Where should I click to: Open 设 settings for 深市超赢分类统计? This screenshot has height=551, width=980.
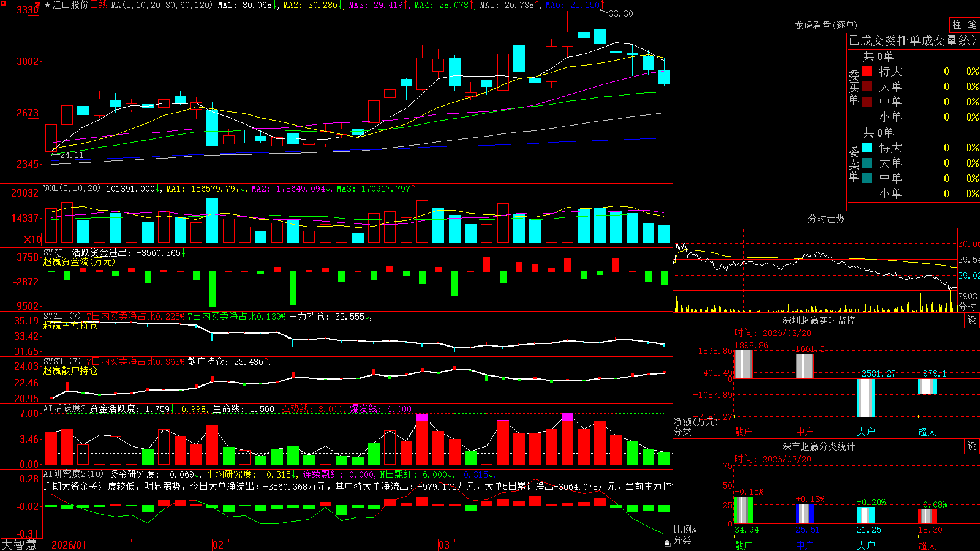pos(972,446)
